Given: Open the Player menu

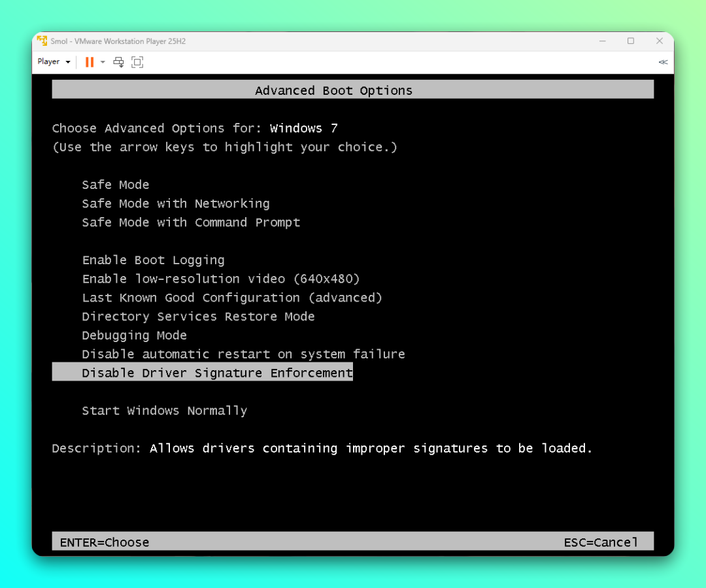Looking at the screenshot, I should [x=53, y=61].
